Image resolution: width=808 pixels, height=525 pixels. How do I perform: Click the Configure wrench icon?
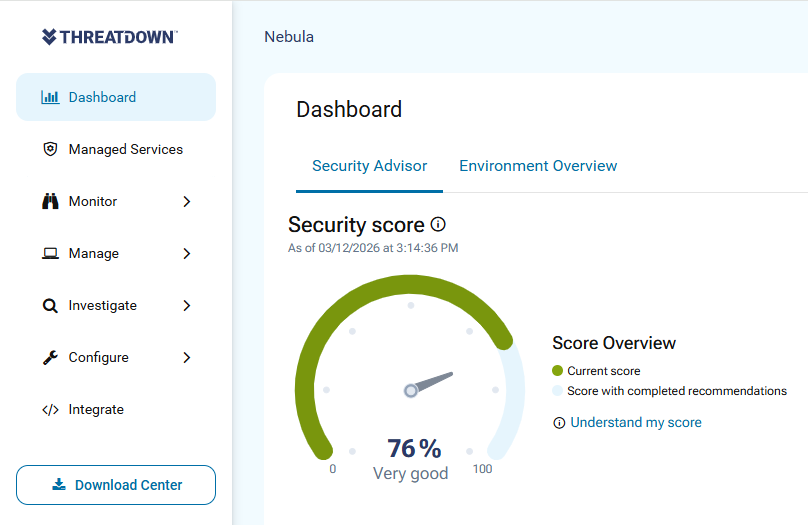coord(50,357)
